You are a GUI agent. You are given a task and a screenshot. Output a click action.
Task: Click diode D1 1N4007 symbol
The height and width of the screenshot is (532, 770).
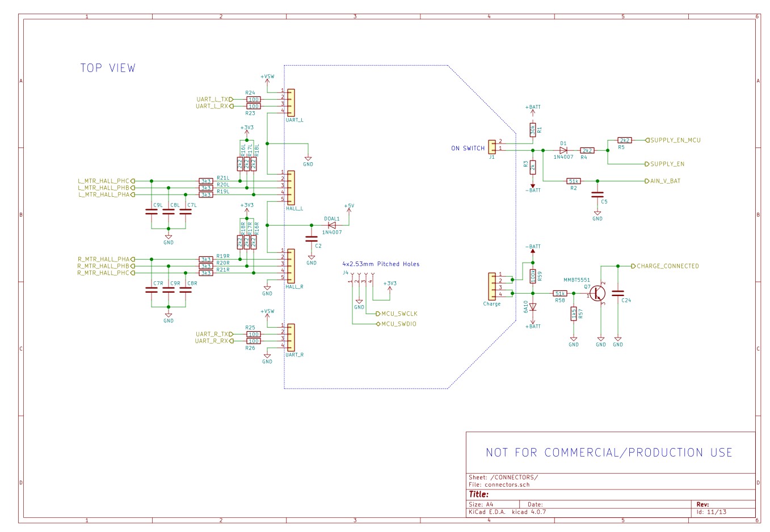tap(563, 150)
